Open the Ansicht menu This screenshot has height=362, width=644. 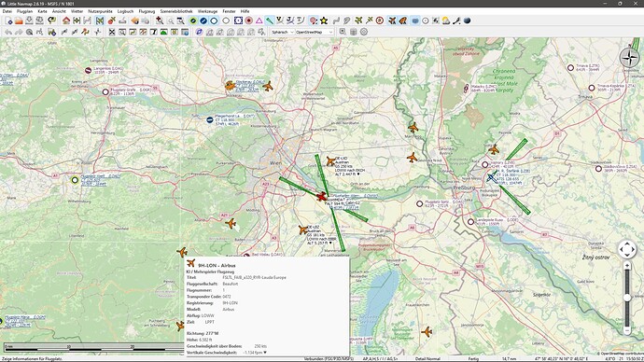click(59, 11)
